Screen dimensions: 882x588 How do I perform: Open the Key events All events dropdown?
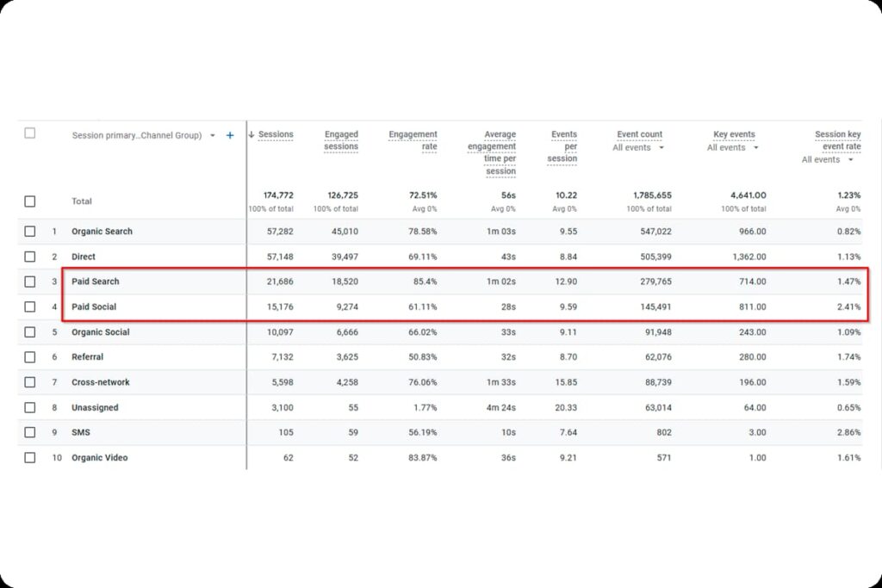[755, 147]
